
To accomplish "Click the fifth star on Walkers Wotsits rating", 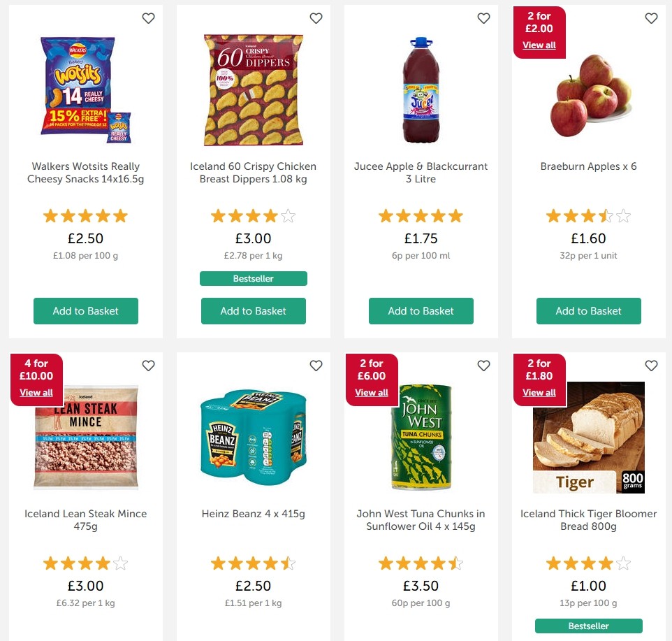I will 120,216.
